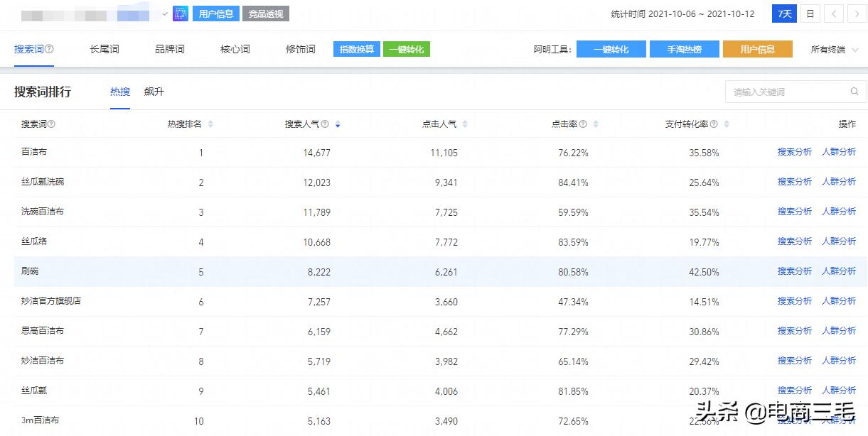Screen dimensions: 868x436
Task: Open 搜索分析 for 洗碗百洁布 row
Action: (x=795, y=212)
